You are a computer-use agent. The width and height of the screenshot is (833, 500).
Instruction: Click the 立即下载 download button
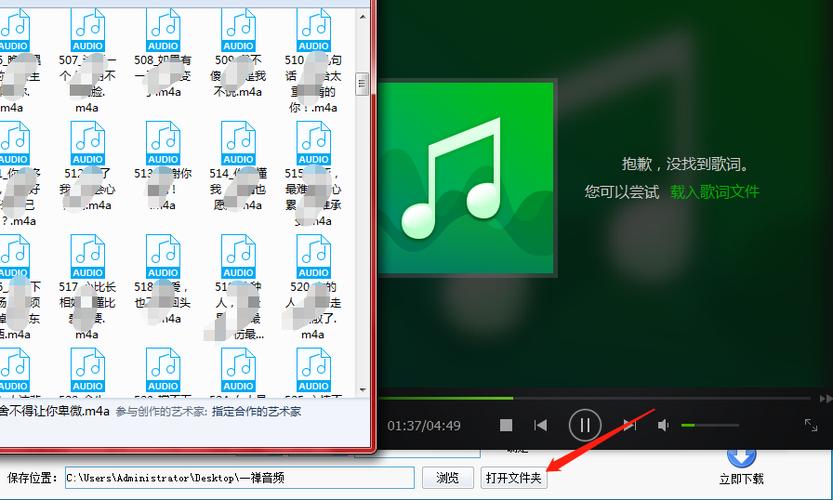click(741, 467)
